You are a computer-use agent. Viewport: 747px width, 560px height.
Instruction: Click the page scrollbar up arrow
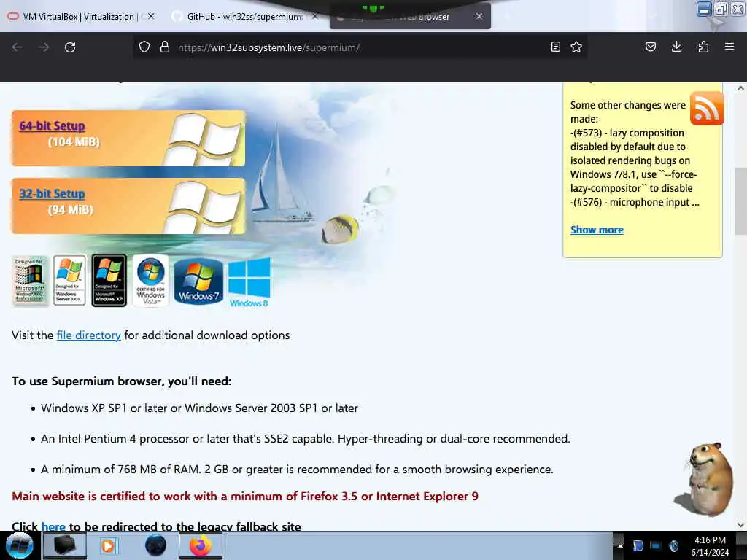point(740,88)
